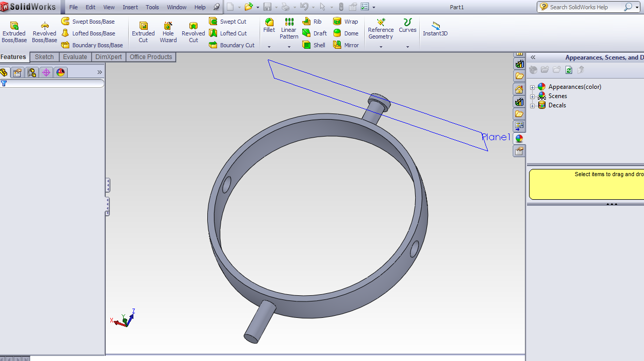Open the Linear Pattern dropdown arrow

[x=289, y=47]
